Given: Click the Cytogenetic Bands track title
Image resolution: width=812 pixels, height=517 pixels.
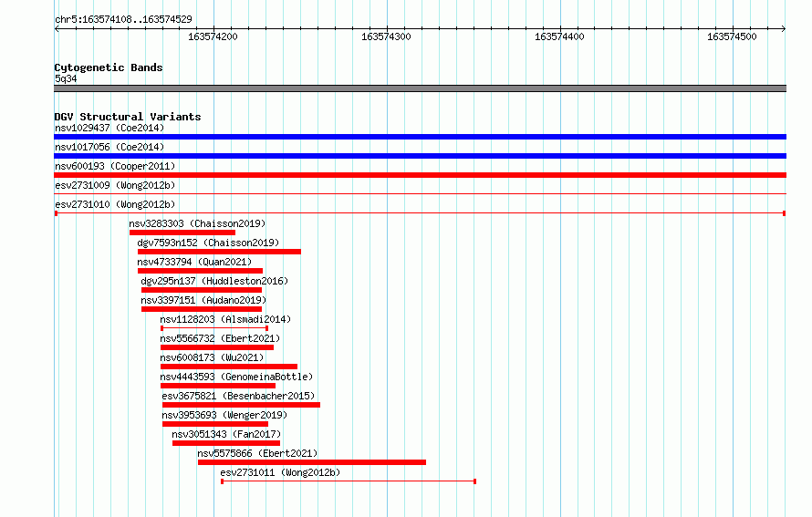Looking at the screenshot, I should 109,67.
